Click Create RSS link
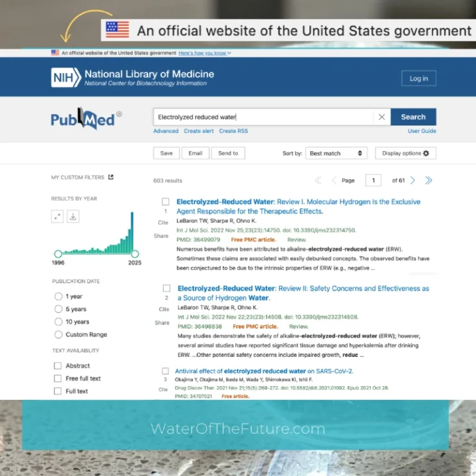The height and width of the screenshot is (476, 476). click(234, 131)
